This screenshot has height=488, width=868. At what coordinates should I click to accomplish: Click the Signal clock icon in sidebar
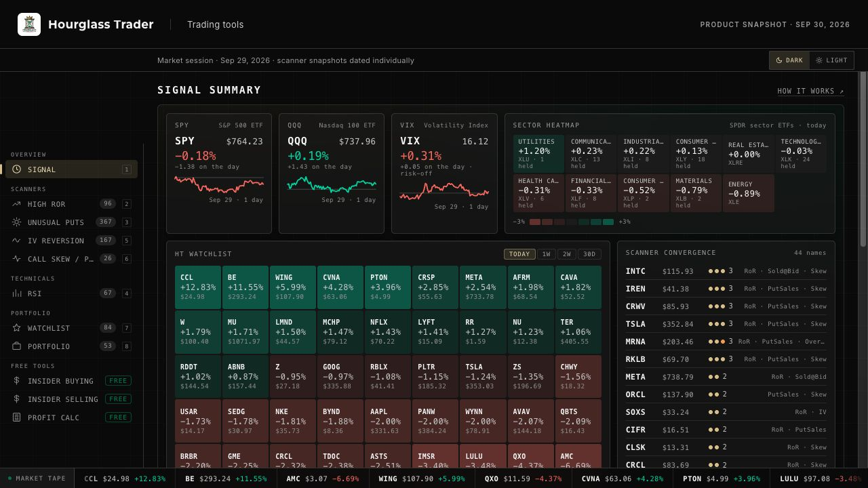click(17, 169)
